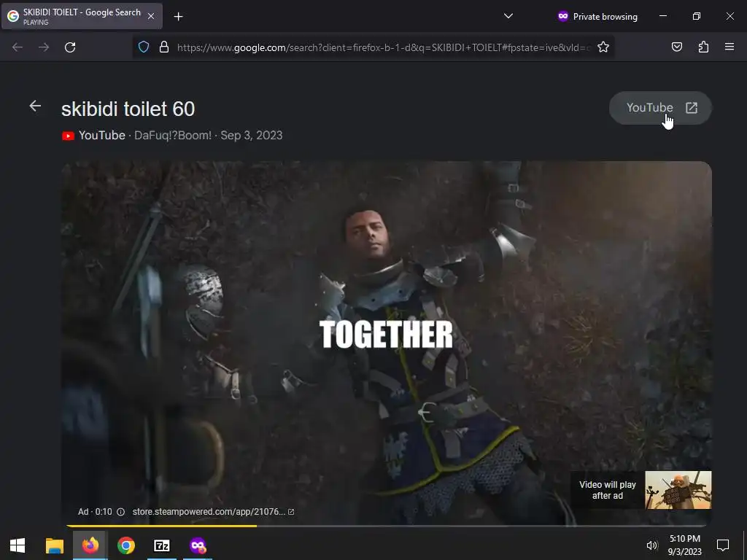This screenshot has width=747, height=560.
Task: Launch Google Chrome from taskbar
Action: pyautogui.click(x=126, y=545)
